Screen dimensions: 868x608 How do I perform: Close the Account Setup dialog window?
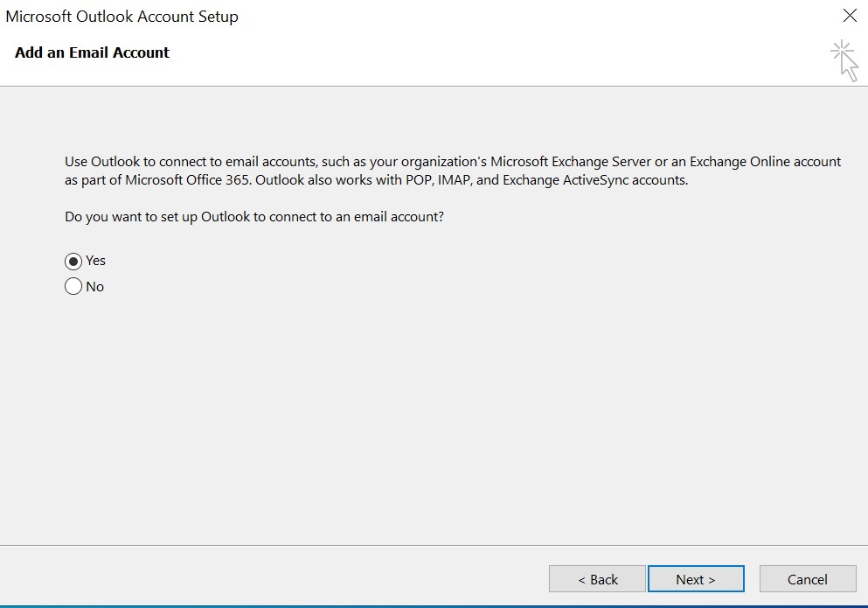[x=850, y=16]
